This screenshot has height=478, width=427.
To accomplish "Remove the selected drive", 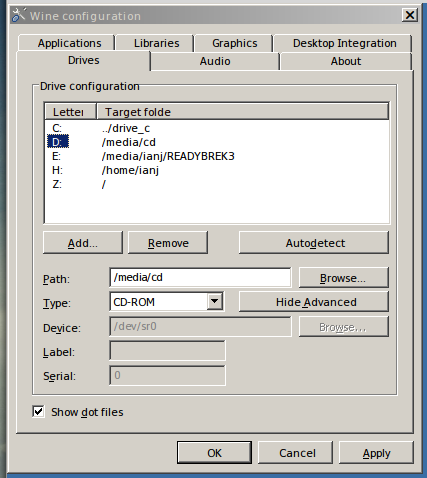I will coord(168,243).
